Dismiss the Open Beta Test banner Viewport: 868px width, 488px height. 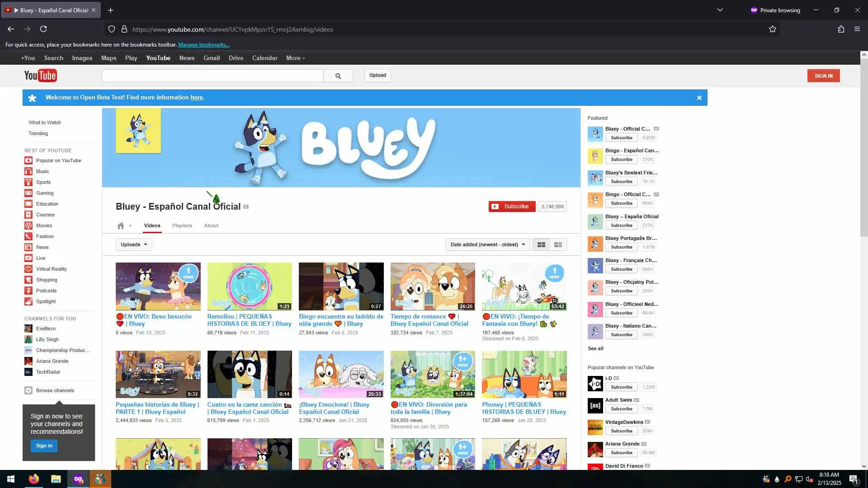(x=699, y=98)
